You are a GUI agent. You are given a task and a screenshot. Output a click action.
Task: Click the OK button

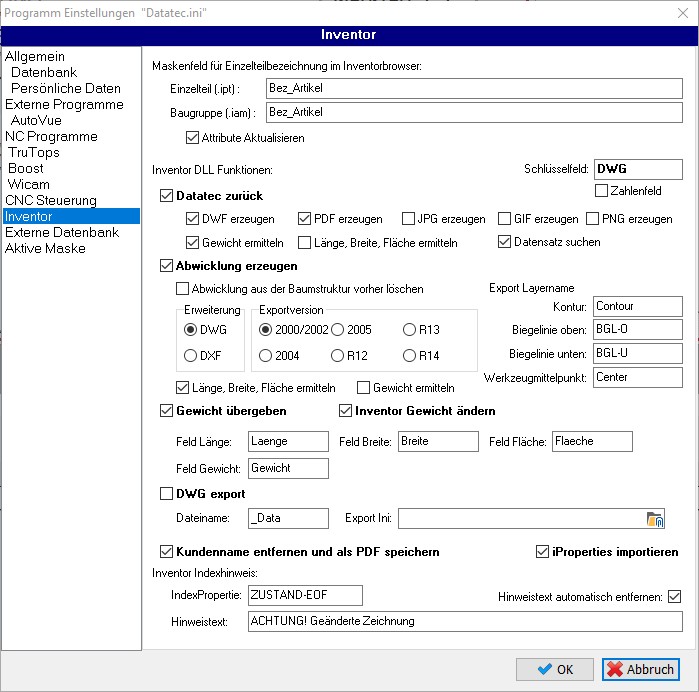[555, 669]
